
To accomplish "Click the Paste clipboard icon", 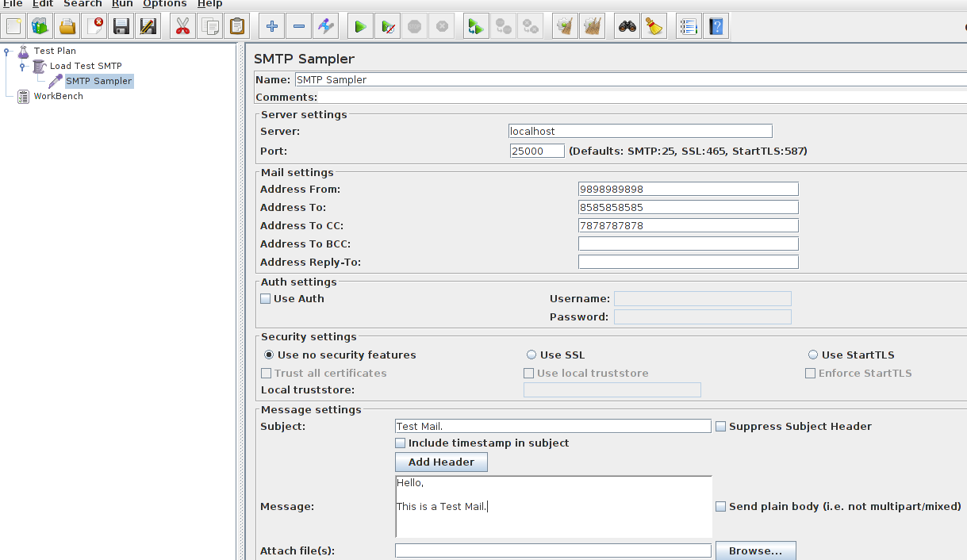I will click(x=236, y=26).
